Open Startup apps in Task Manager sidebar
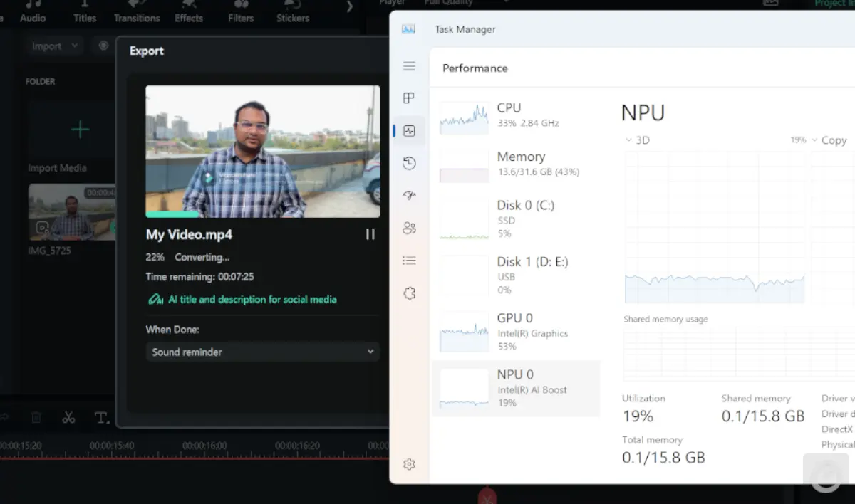855x504 pixels. [x=409, y=196]
